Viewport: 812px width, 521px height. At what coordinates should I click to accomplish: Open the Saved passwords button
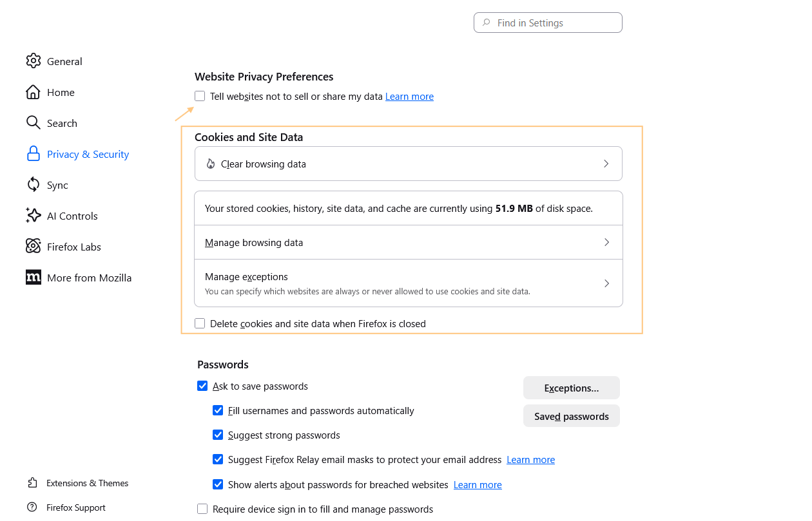(x=571, y=415)
